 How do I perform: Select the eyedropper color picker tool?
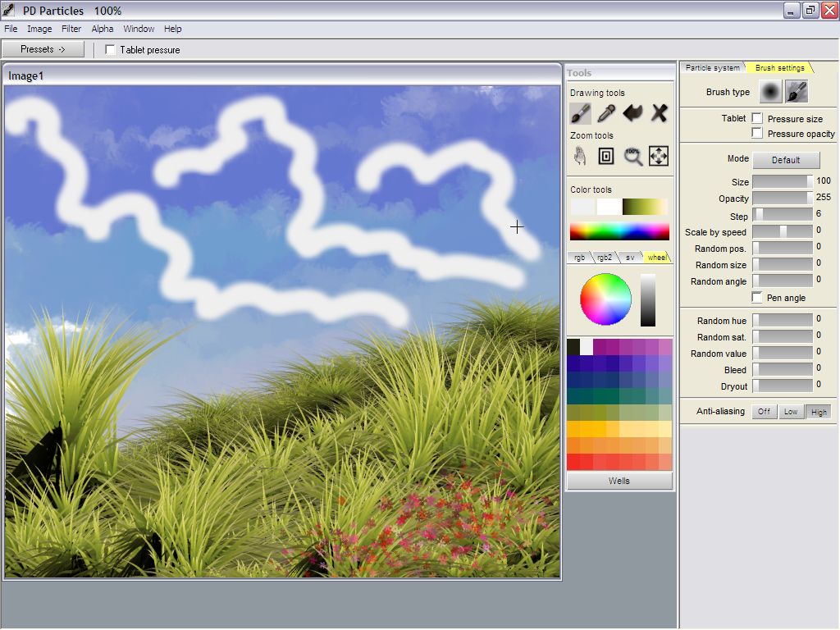click(606, 113)
